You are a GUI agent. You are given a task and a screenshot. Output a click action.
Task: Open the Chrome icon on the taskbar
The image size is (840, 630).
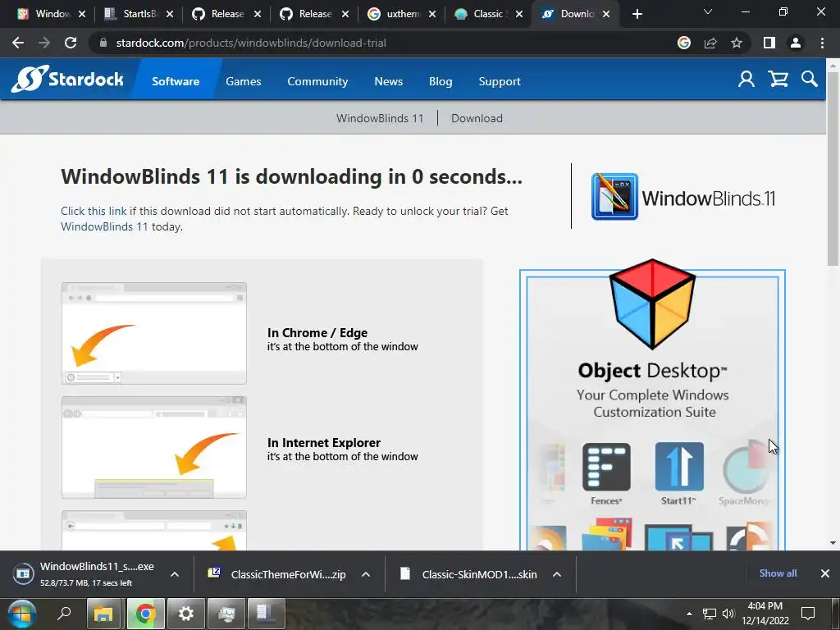pyautogui.click(x=144, y=614)
